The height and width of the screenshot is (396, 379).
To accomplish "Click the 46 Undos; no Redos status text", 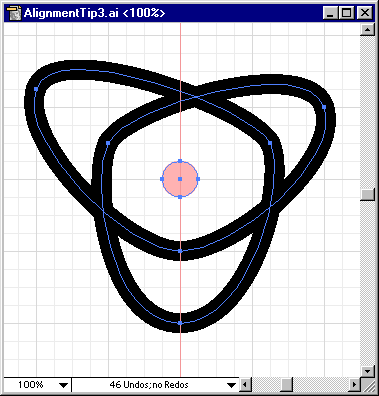I will pyautogui.click(x=149, y=385).
